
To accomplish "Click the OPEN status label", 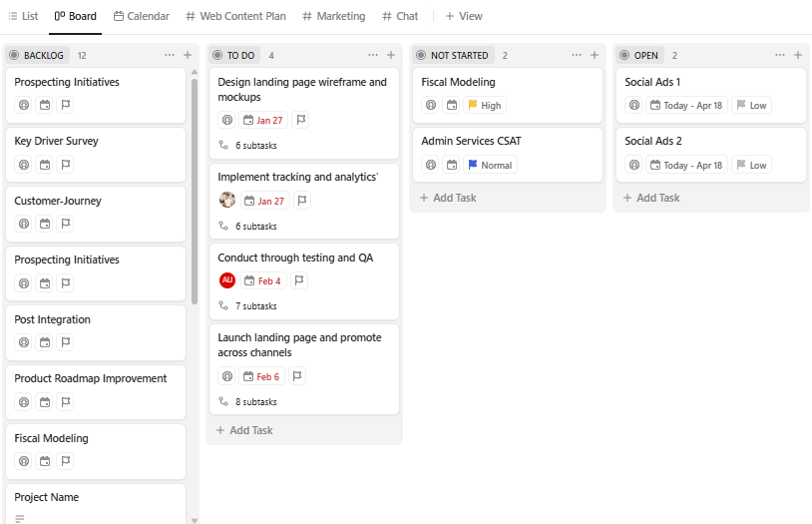I will (640, 56).
